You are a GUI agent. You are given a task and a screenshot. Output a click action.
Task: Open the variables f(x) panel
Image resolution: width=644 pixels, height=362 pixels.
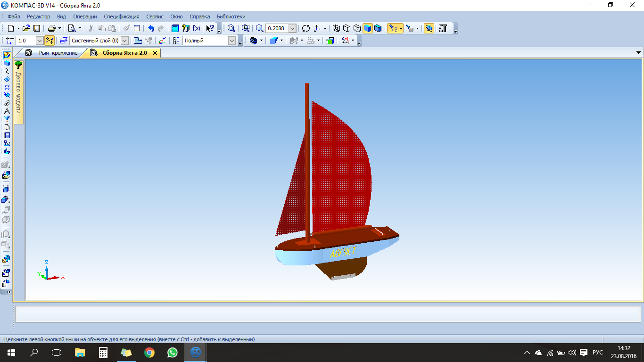tap(196, 28)
